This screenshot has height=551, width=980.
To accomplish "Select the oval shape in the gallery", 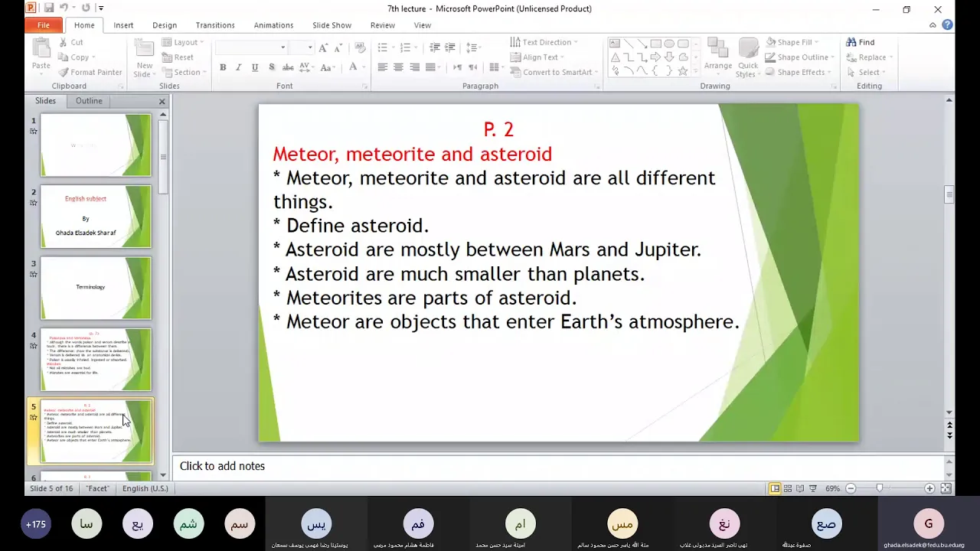I will [x=669, y=44].
